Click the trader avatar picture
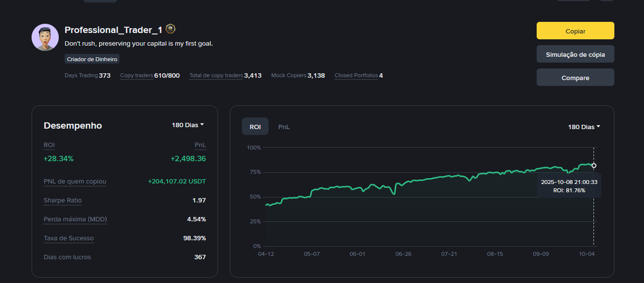Image resolution: width=644 pixels, height=283 pixels. 45,37
